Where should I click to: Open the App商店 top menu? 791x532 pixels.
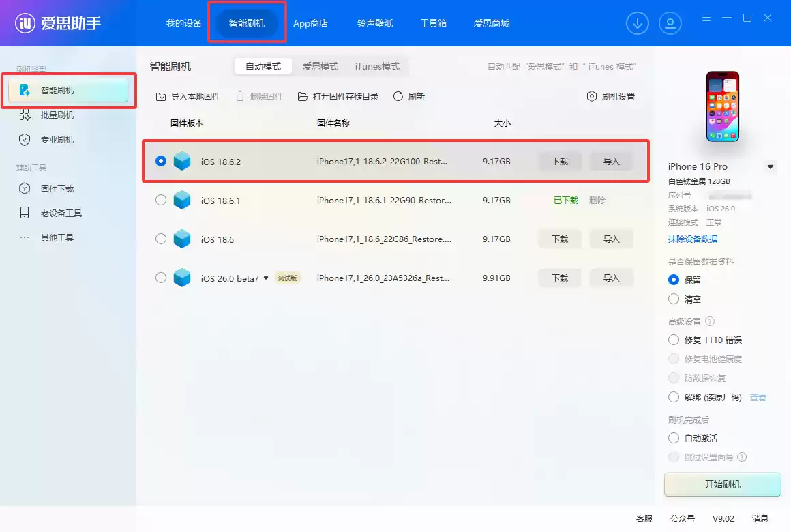click(310, 23)
